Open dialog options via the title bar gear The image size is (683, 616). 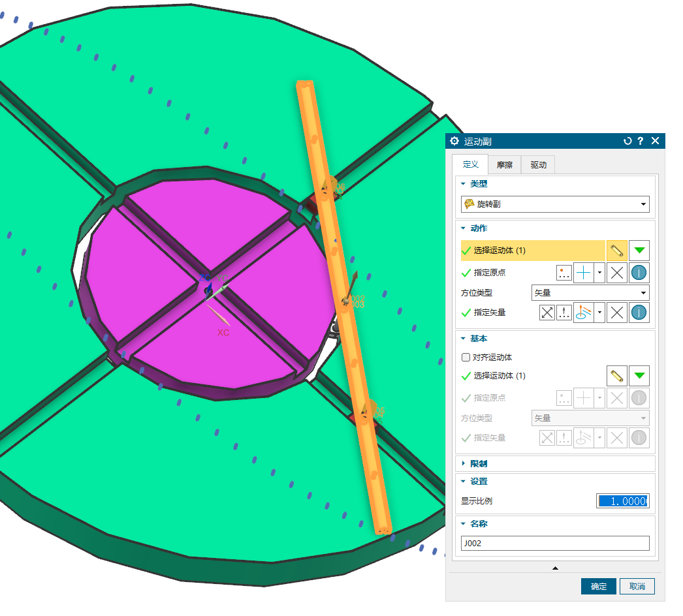(x=454, y=141)
